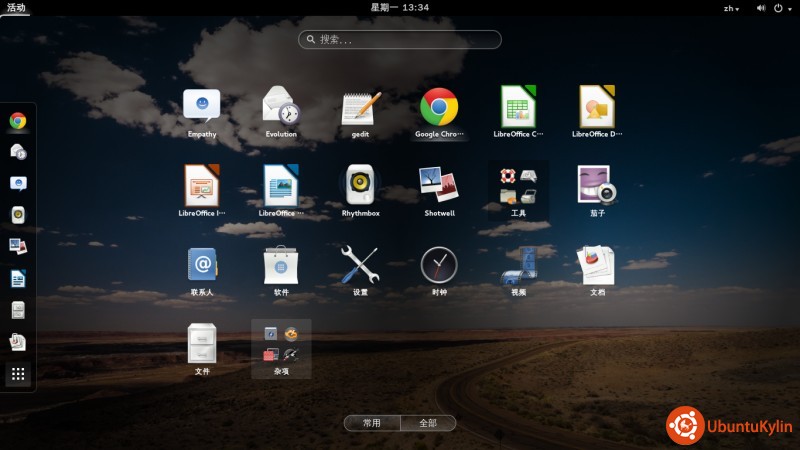Image resolution: width=800 pixels, height=450 pixels.
Task: Click the 活动 activities button
Action: [16, 8]
